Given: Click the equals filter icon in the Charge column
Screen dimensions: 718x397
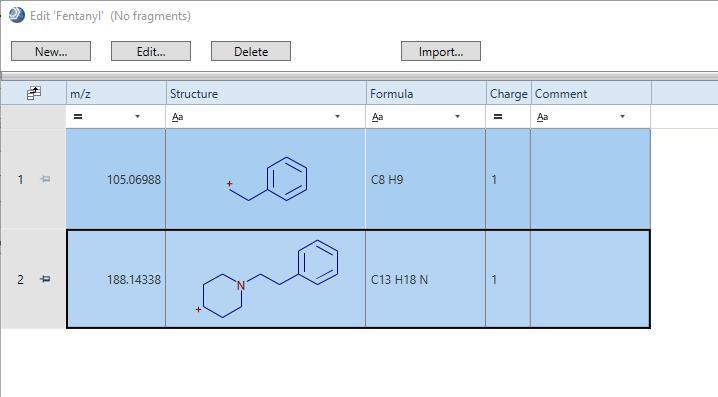Looking at the screenshot, I should click(498, 116).
